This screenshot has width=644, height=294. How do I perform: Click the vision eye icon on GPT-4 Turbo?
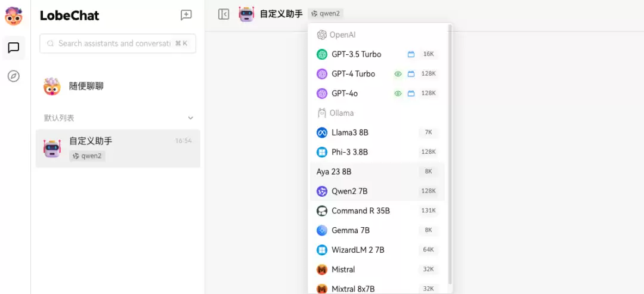click(398, 74)
